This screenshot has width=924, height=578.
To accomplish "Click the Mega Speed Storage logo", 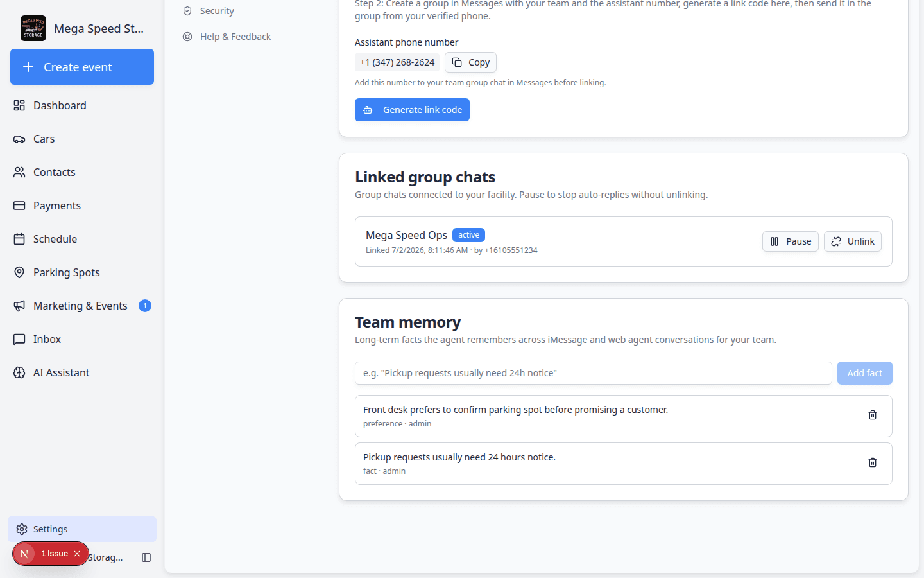I will (x=33, y=28).
